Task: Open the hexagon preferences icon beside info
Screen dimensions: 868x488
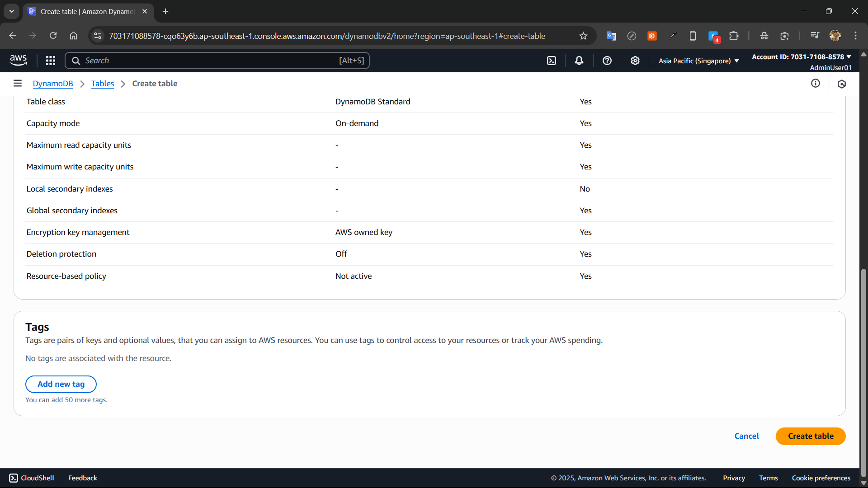Action: [x=842, y=84]
